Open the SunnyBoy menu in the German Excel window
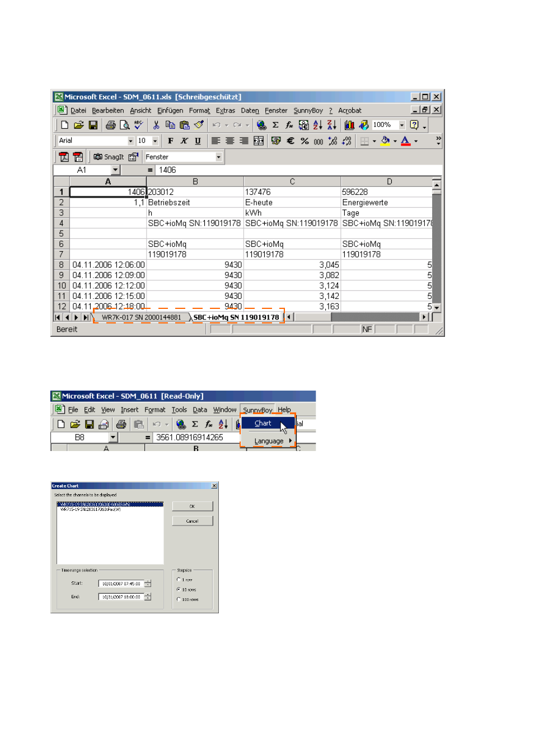The image size is (534, 756). click(308, 111)
